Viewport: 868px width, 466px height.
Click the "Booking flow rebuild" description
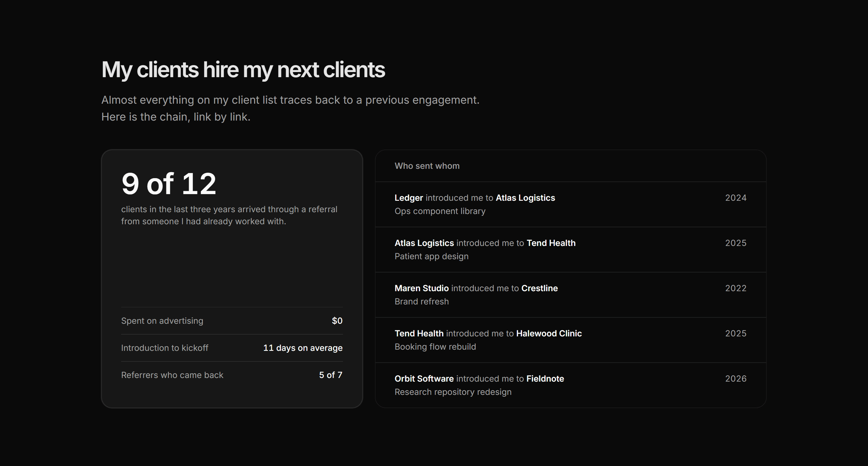click(x=435, y=347)
